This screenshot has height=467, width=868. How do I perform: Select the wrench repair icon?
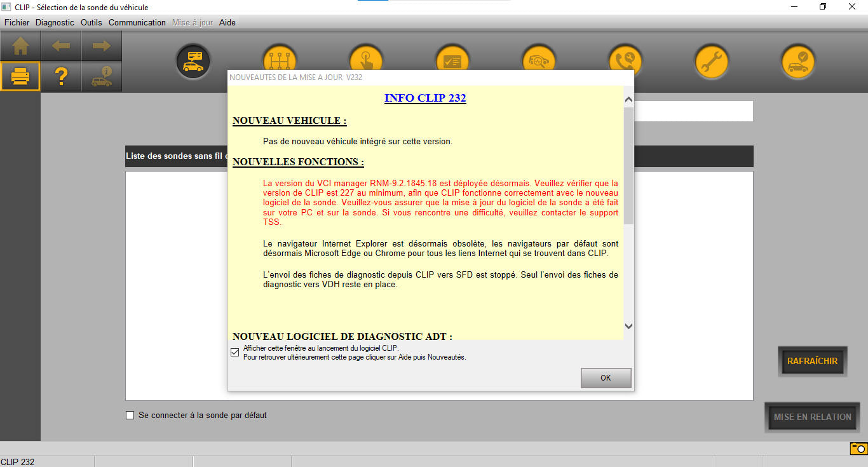click(711, 61)
